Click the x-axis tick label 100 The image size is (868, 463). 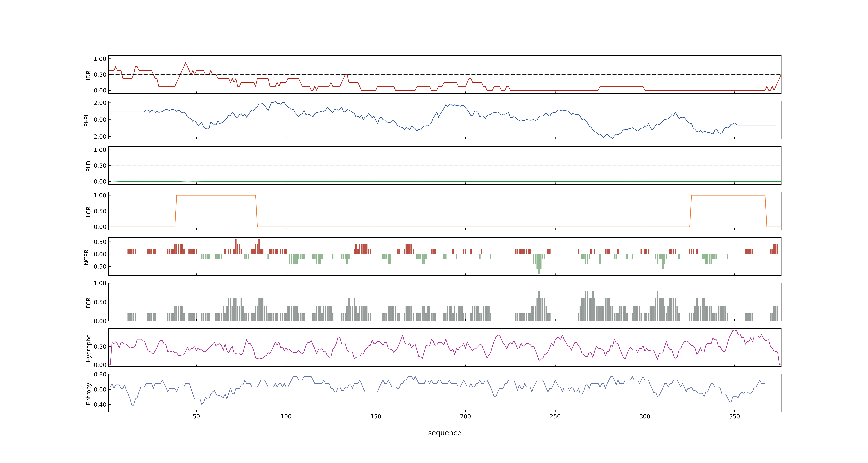point(286,416)
